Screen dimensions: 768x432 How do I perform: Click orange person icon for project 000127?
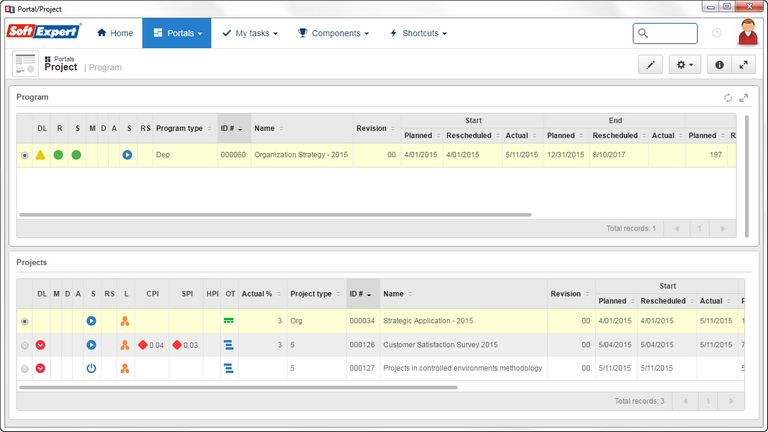pyautogui.click(x=125, y=368)
